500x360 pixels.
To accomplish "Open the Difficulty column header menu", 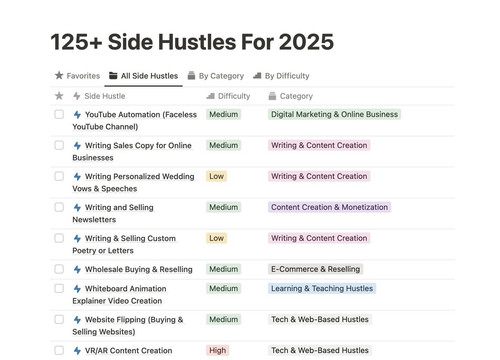I will point(228,96).
